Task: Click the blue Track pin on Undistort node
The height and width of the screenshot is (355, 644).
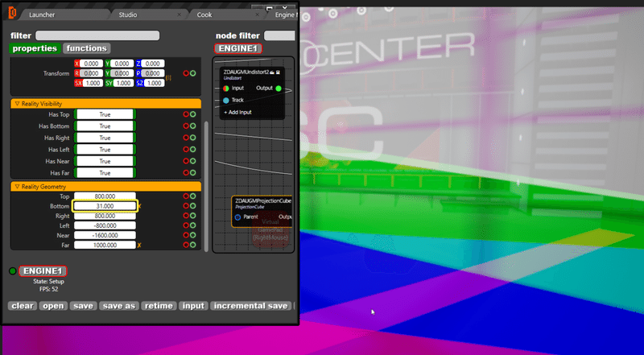Action: click(226, 100)
